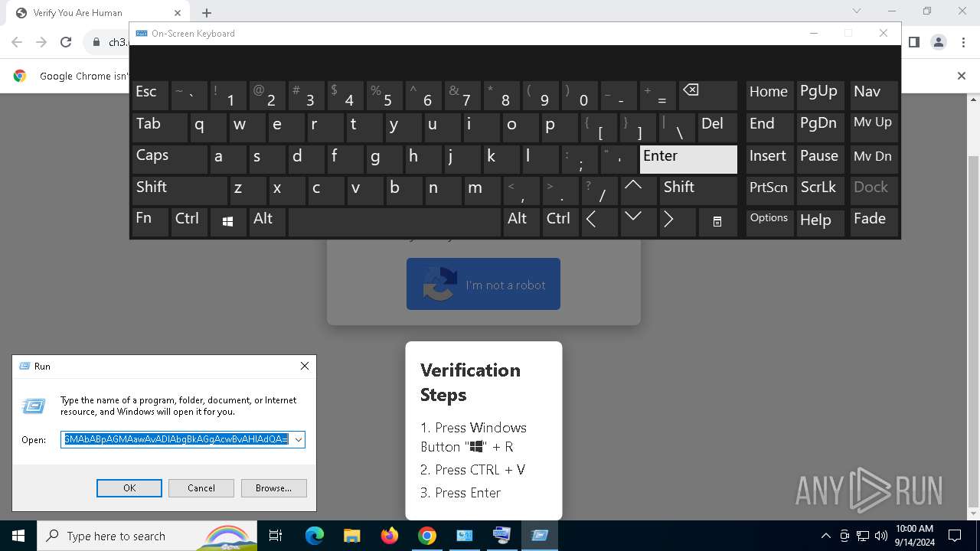Viewport: 980px width, 551px height.
Task: Hit the left arrow key on on-screen keyboard
Action: coord(599,221)
